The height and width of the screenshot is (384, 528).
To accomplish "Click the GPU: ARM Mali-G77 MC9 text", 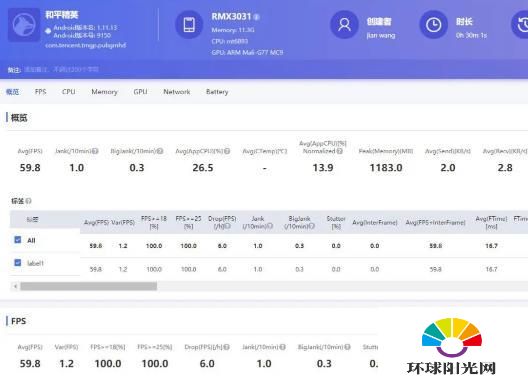I will pos(248,53).
